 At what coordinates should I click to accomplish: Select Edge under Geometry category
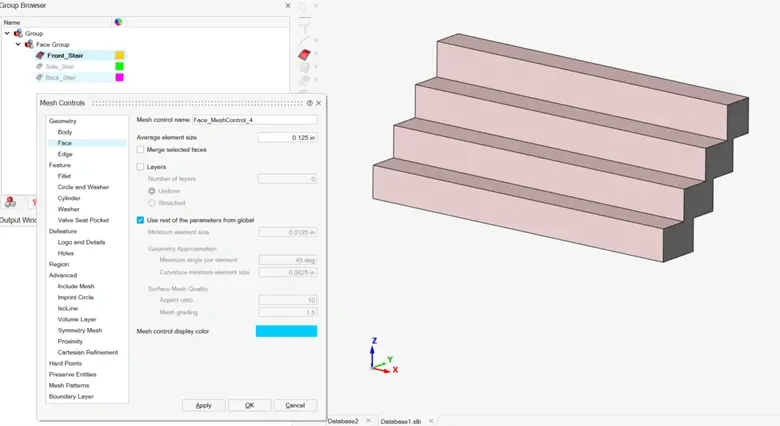65,154
